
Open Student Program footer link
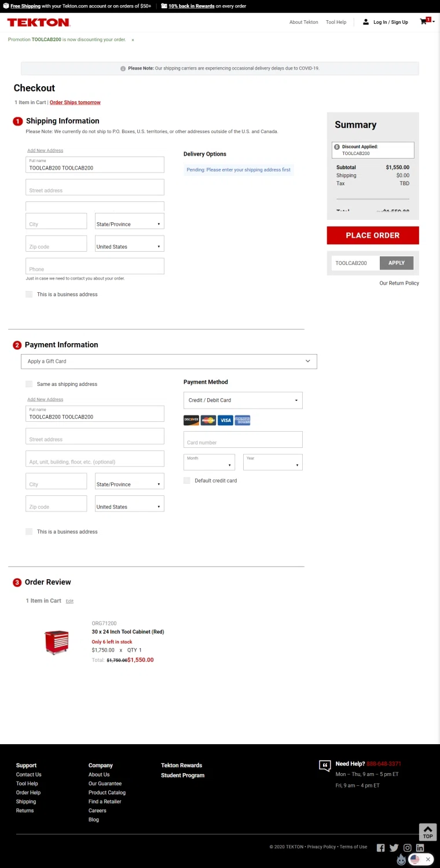tap(182, 775)
